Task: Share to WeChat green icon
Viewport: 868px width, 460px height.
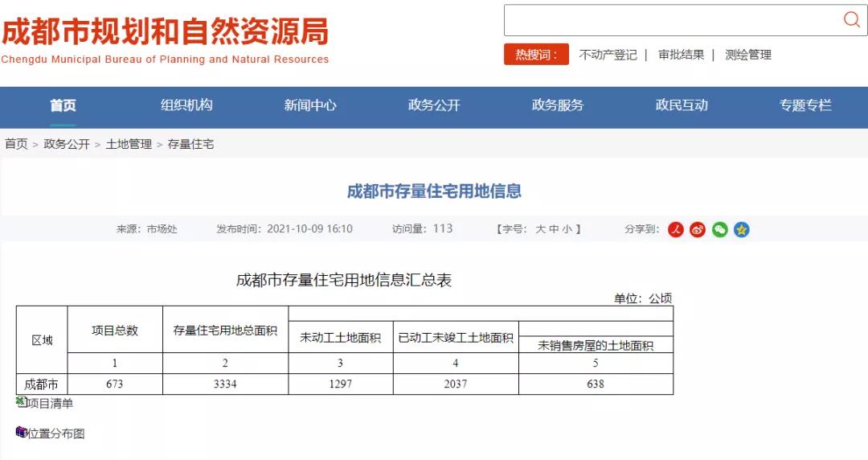Action: (719, 229)
